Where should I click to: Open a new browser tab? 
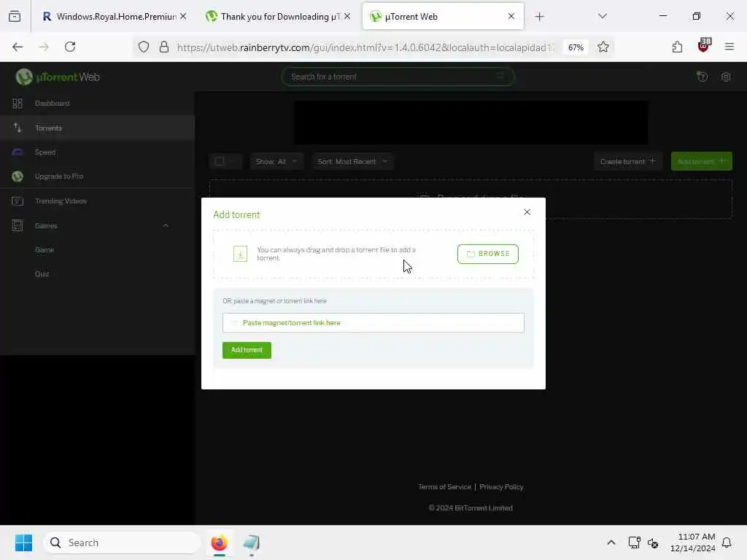539,17
